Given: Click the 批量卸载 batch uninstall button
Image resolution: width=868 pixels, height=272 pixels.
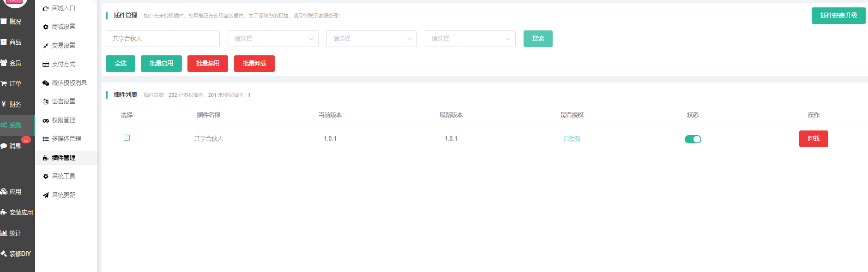Looking at the screenshot, I should click(254, 64).
